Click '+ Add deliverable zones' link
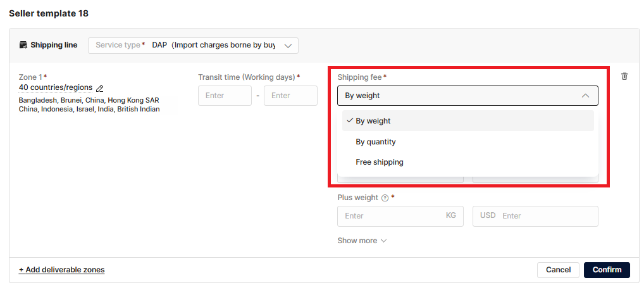The width and height of the screenshot is (644, 285). [61, 270]
